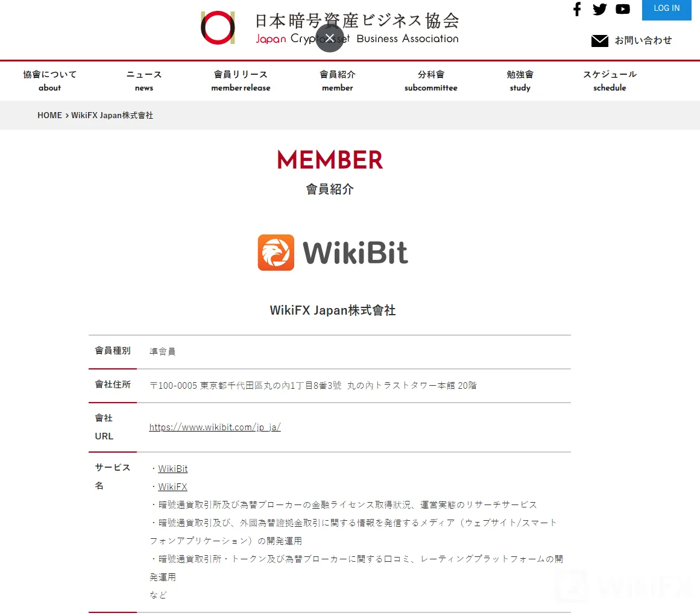Open the Twitter bird icon link
The width and height of the screenshot is (700, 616).
(x=599, y=9)
